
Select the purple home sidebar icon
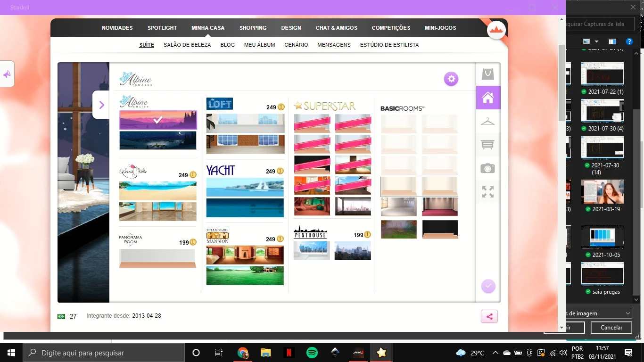coord(488,98)
